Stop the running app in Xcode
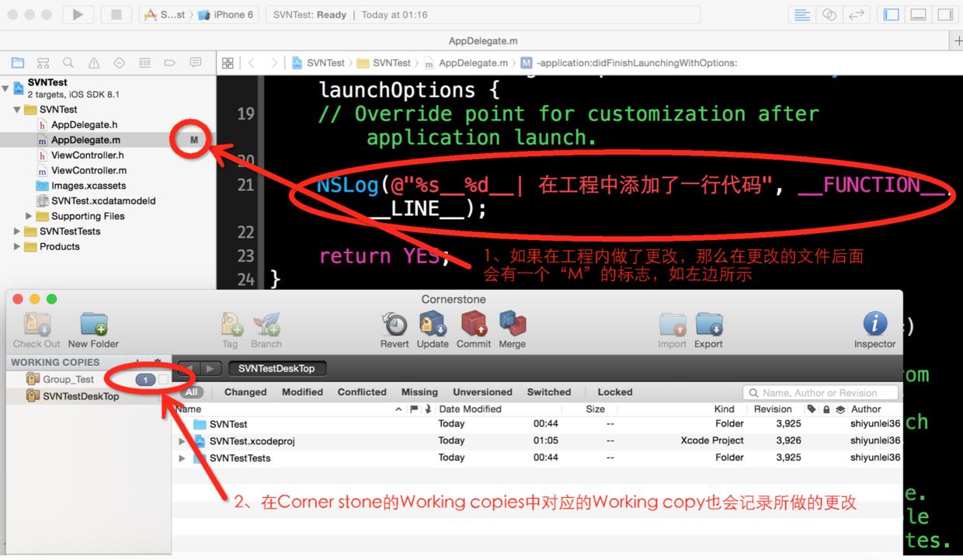This screenshot has width=963, height=560. [116, 15]
